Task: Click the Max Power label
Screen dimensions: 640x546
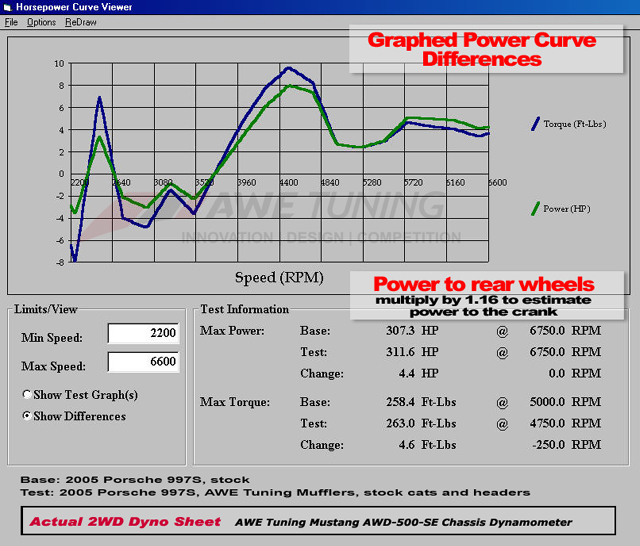Action: pyautogui.click(x=232, y=331)
